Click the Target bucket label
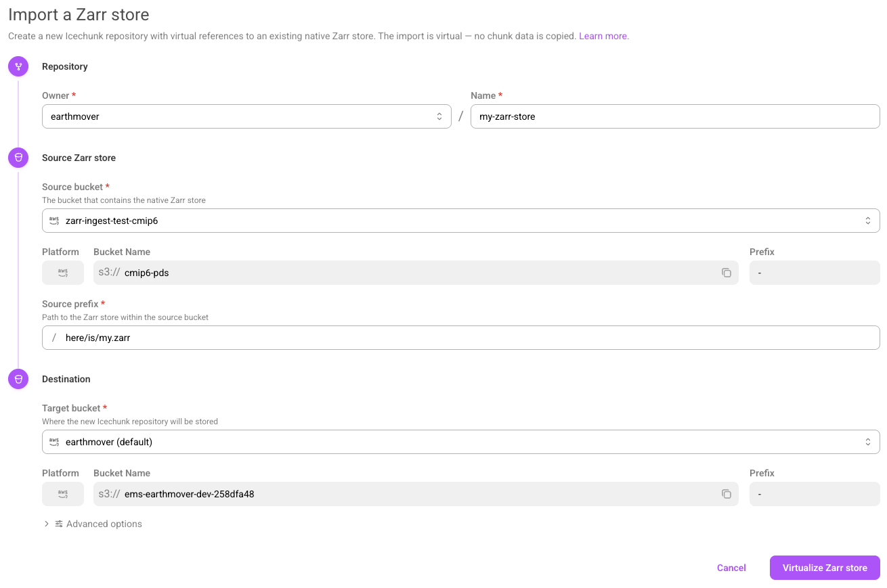 (x=71, y=408)
